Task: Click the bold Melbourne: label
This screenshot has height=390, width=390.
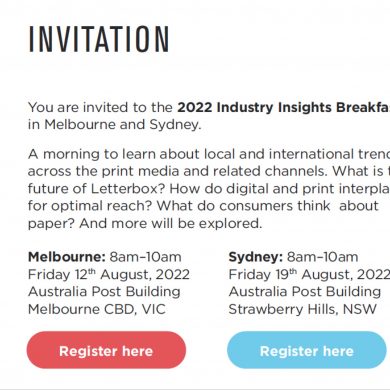Action: pyautogui.click(x=67, y=257)
